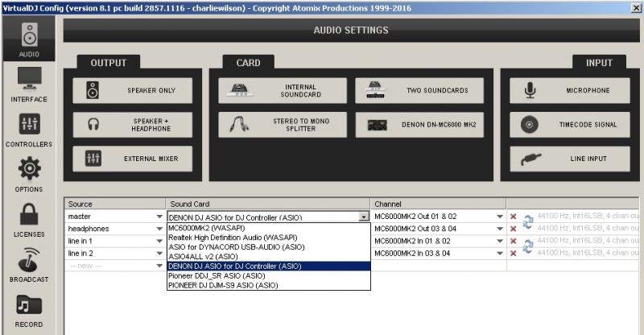Click the Denon controller icon

click(377, 125)
